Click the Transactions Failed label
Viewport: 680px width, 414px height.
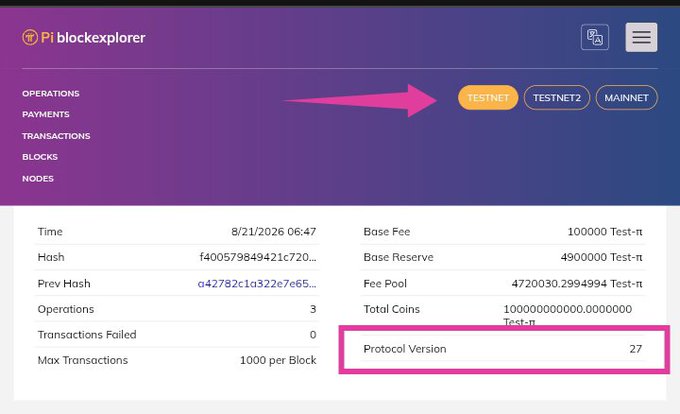pos(87,335)
